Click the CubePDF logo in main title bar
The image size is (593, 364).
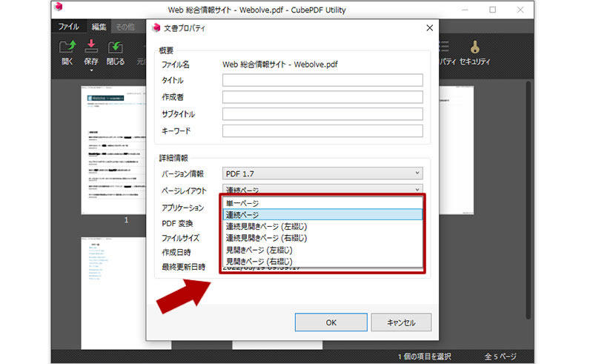click(x=59, y=7)
